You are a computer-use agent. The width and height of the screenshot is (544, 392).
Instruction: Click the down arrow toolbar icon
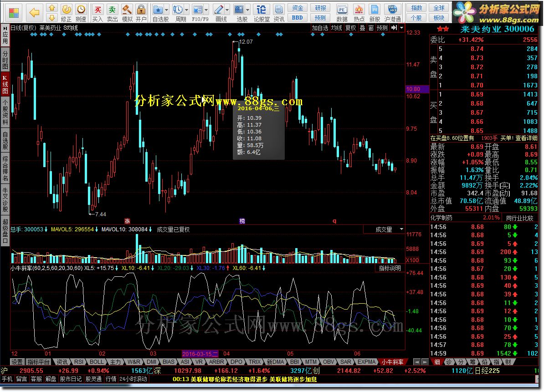tap(51, 18)
